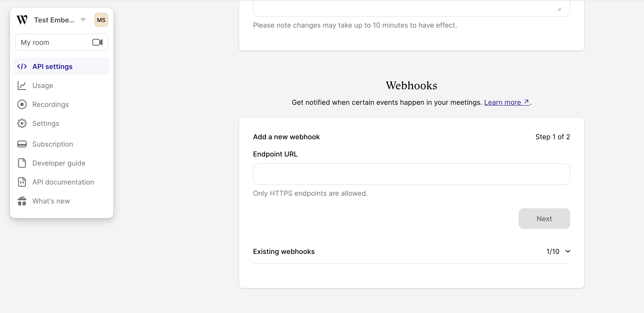Click the What's new gift icon
The image size is (644, 313).
(x=22, y=201)
